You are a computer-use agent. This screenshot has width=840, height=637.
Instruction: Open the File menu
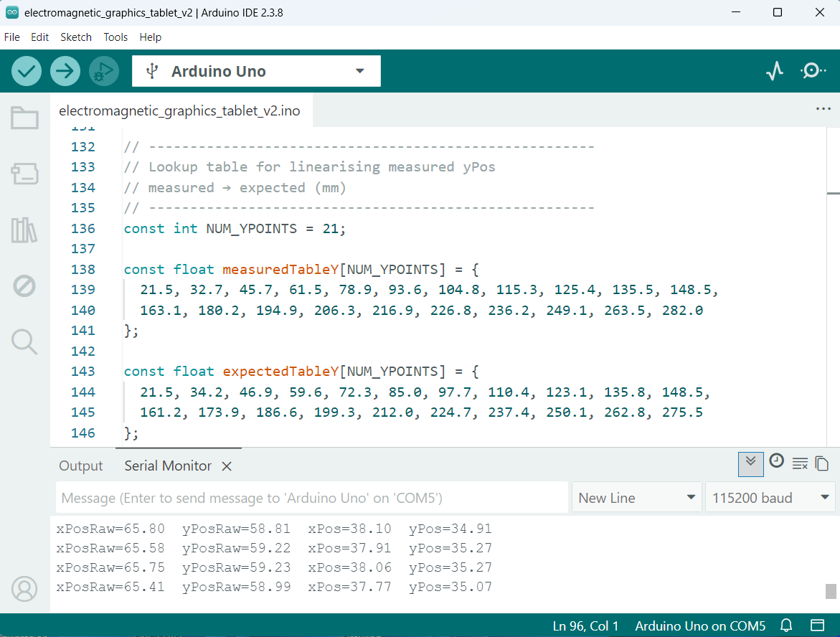click(x=11, y=37)
